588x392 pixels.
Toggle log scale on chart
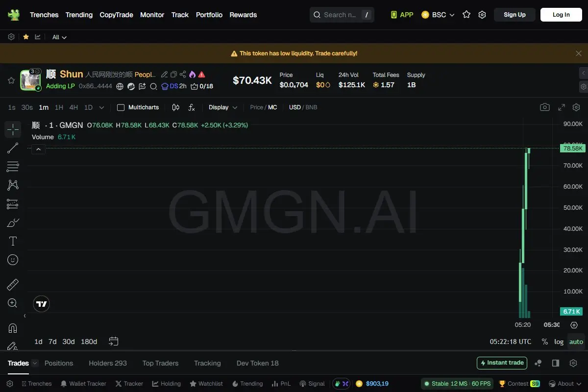point(559,342)
